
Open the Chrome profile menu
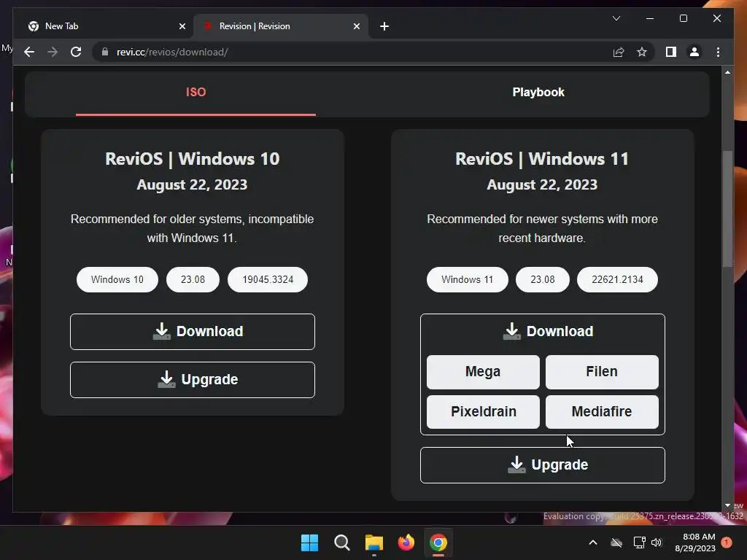point(694,52)
